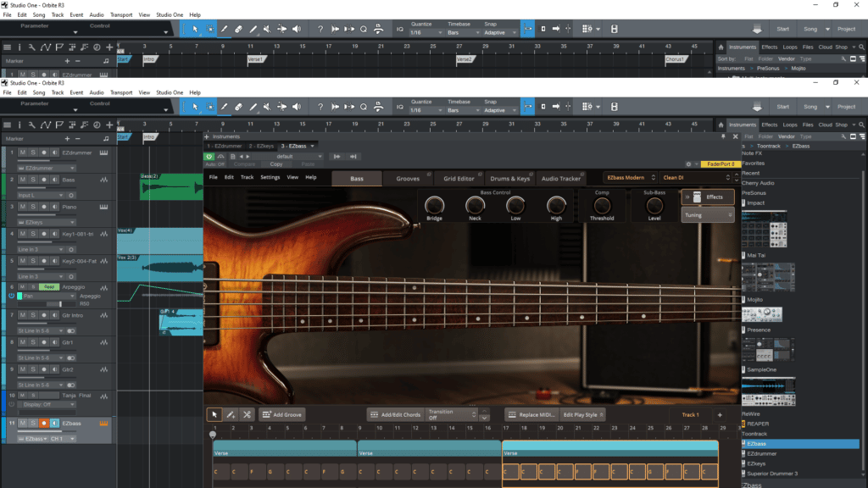Solo the Bass track
Viewport: 868px width, 488px height.
click(33, 180)
